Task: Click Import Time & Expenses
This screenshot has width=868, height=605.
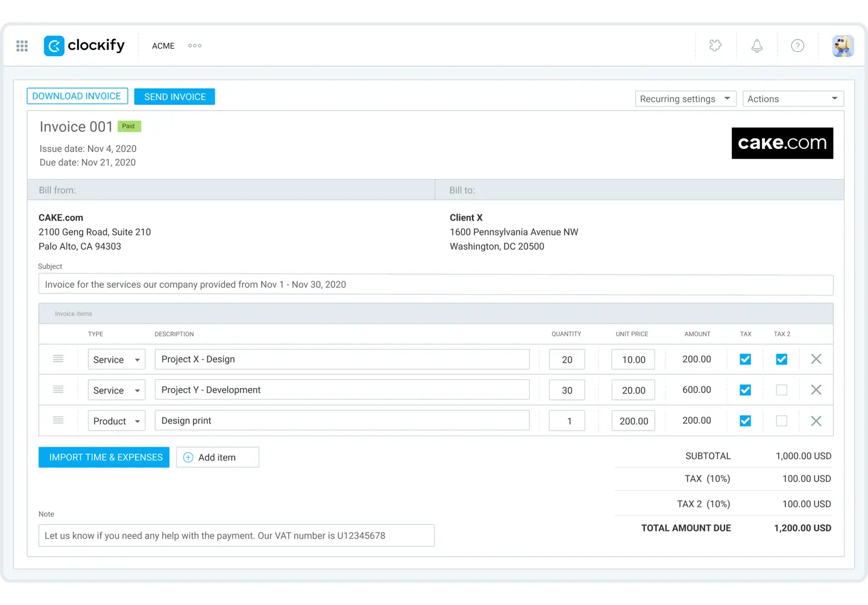Action: 104,457
